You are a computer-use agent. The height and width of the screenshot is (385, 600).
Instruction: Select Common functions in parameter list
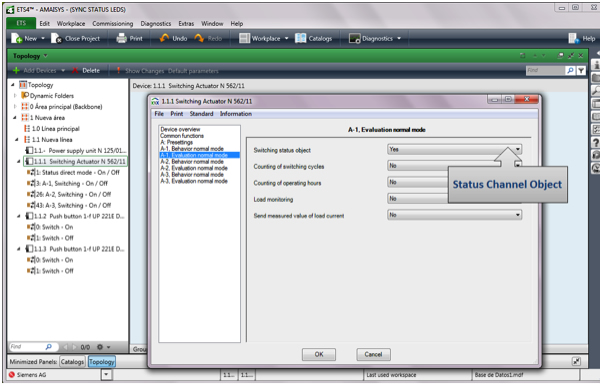(x=182, y=136)
